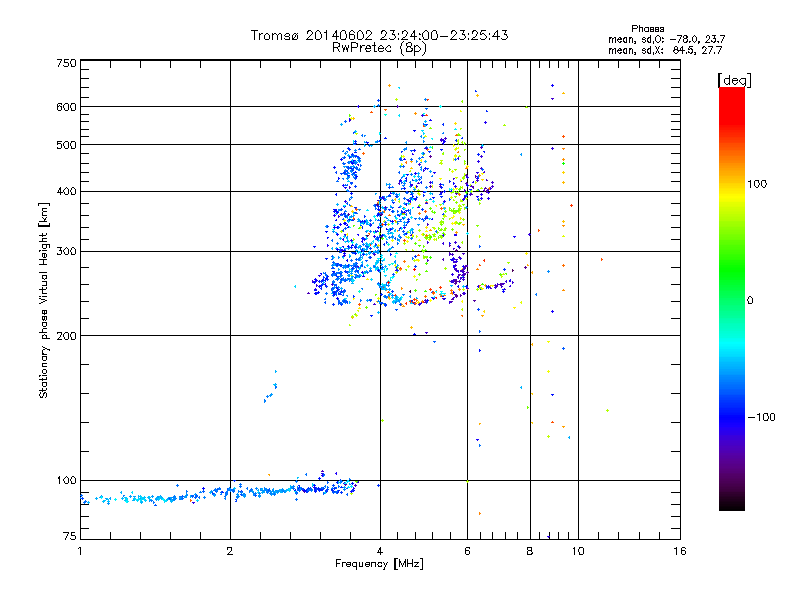Click the colorbar tick label '0'
Viewport: 800px width, 600px height.
[750, 301]
